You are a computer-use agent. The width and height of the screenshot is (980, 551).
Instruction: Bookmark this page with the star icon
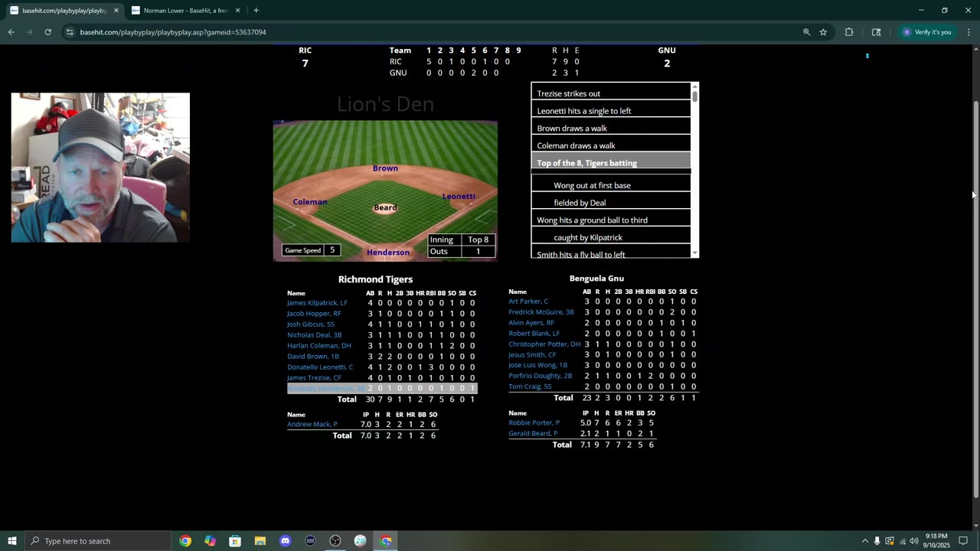coord(823,32)
